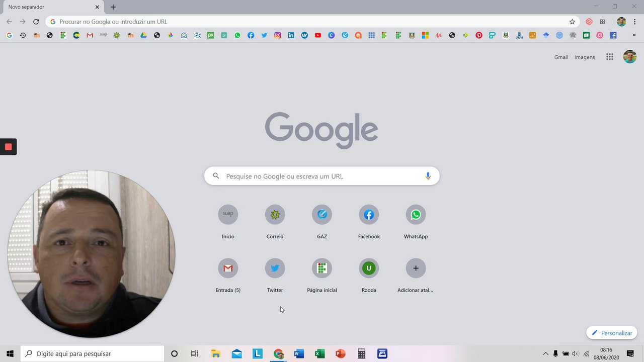Open the History clock bookmark
Viewport: 644px width, 362px height.
point(23,35)
